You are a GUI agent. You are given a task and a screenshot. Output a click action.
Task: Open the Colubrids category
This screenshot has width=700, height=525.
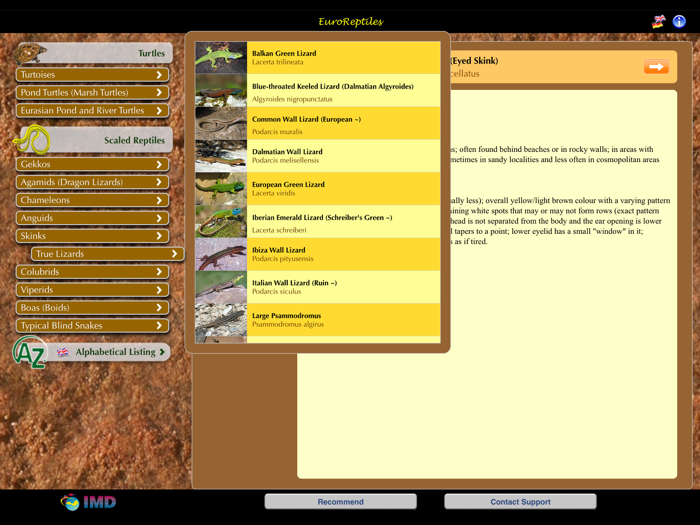(x=92, y=271)
